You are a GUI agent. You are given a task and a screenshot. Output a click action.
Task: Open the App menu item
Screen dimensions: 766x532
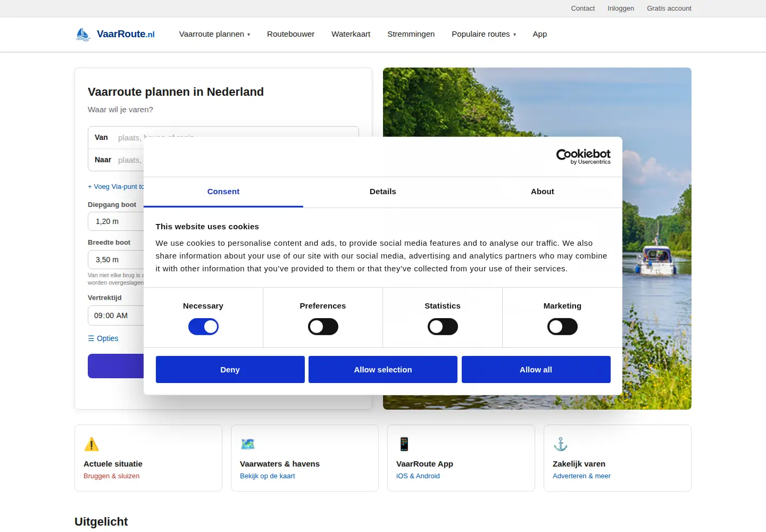click(540, 34)
